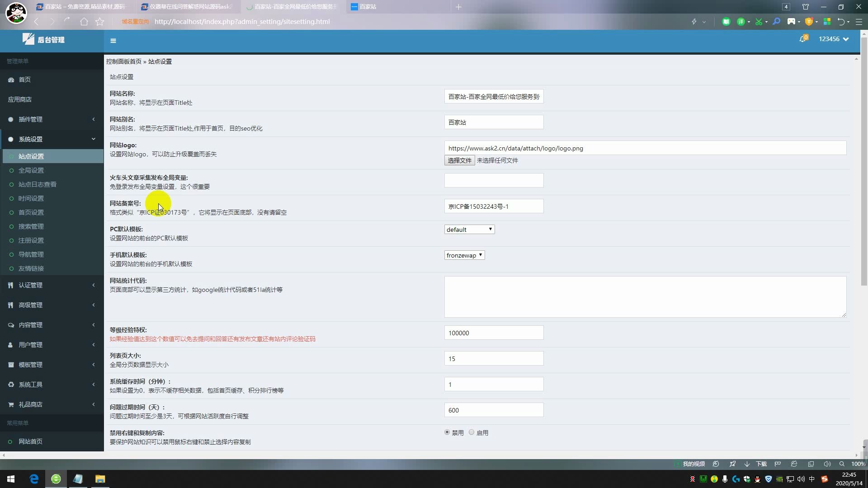Bookmark page with the star icon
This screenshot has height=488, width=868.
click(100, 22)
